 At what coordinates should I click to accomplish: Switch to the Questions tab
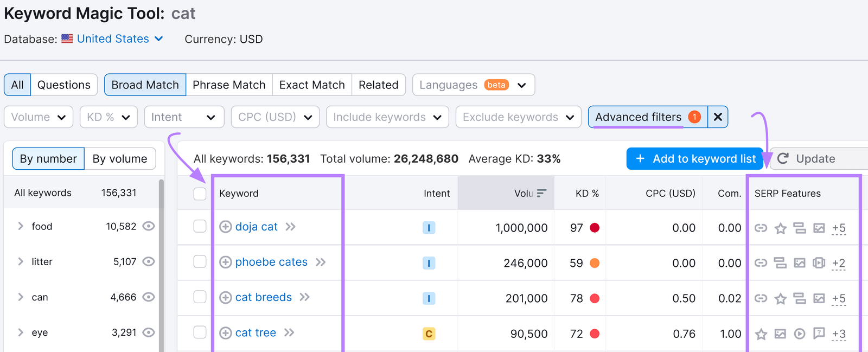[x=63, y=85]
